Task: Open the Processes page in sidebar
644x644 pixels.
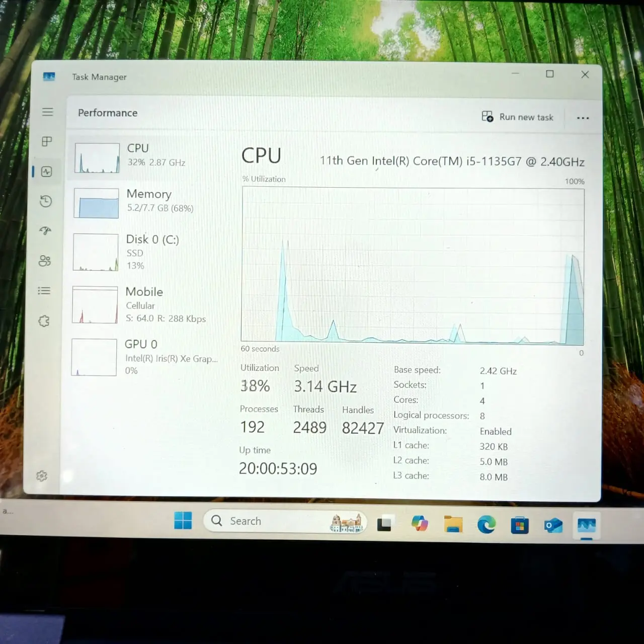Action: pos(47,141)
